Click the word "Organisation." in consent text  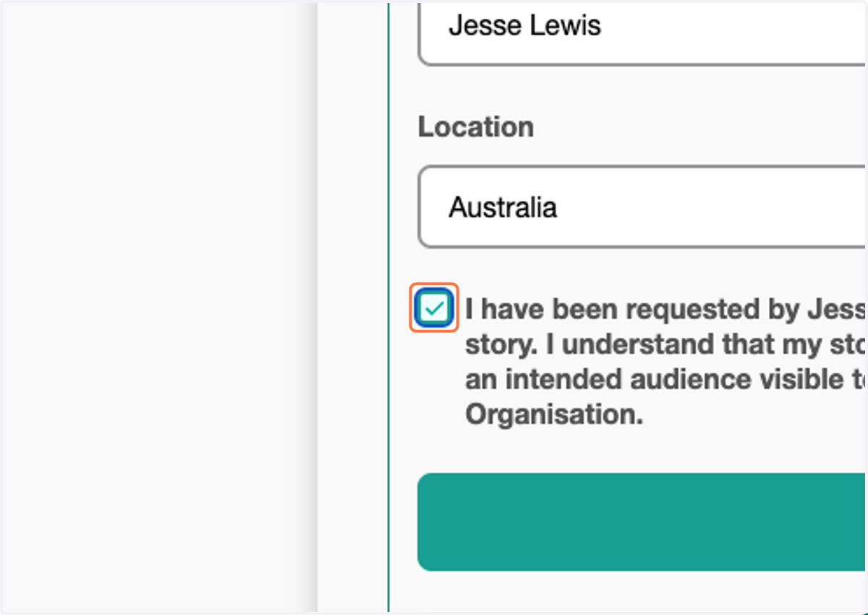[x=554, y=415]
